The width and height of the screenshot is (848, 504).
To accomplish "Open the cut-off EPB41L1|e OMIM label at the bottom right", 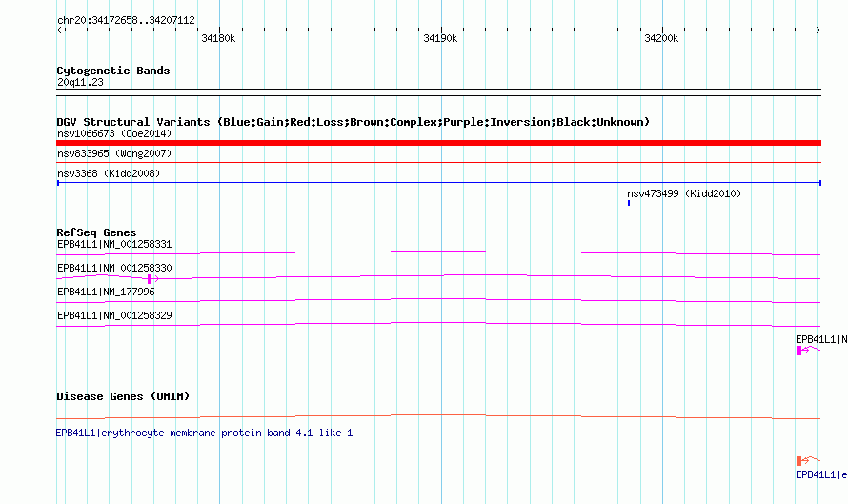I will pyautogui.click(x=821, y=474).
